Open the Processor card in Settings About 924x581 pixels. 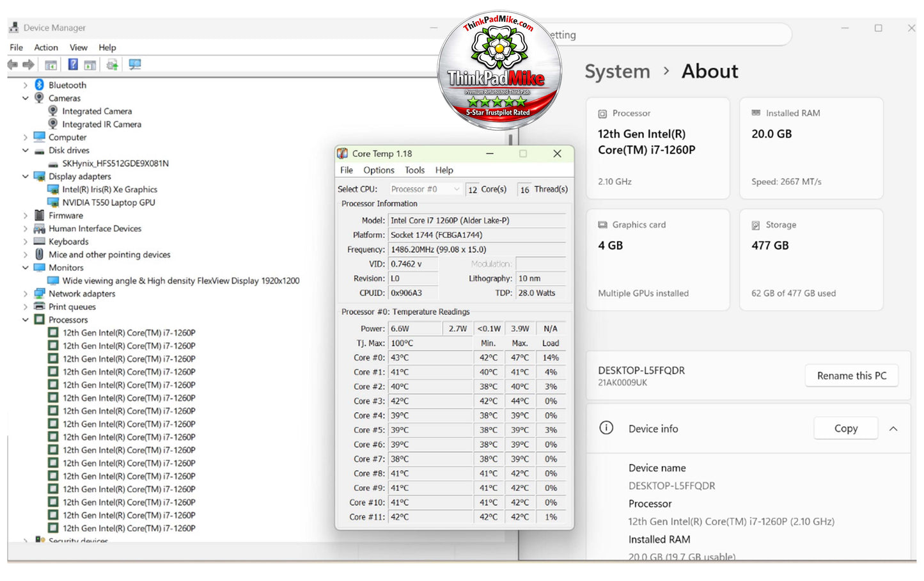tap(658, 148)
